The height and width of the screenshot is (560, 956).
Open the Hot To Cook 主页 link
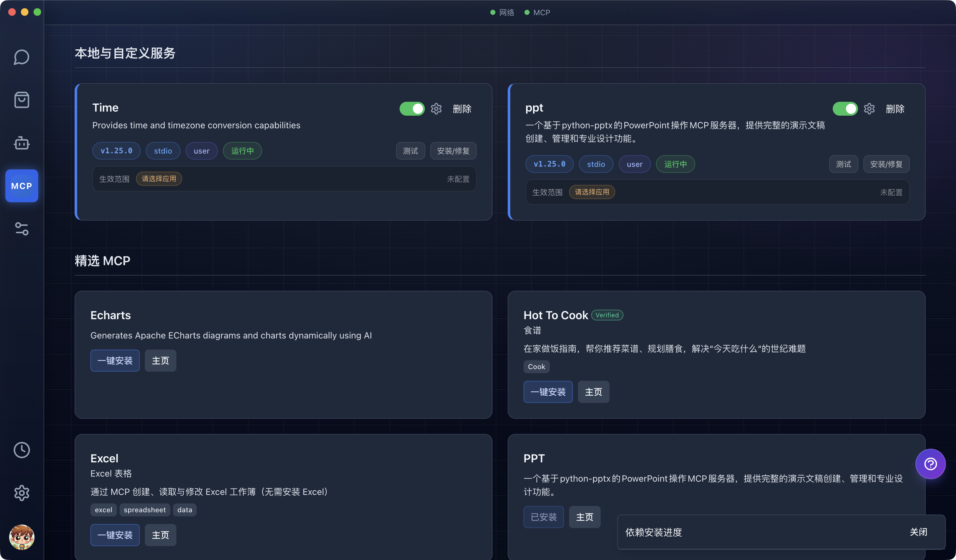tap(593, 392)
